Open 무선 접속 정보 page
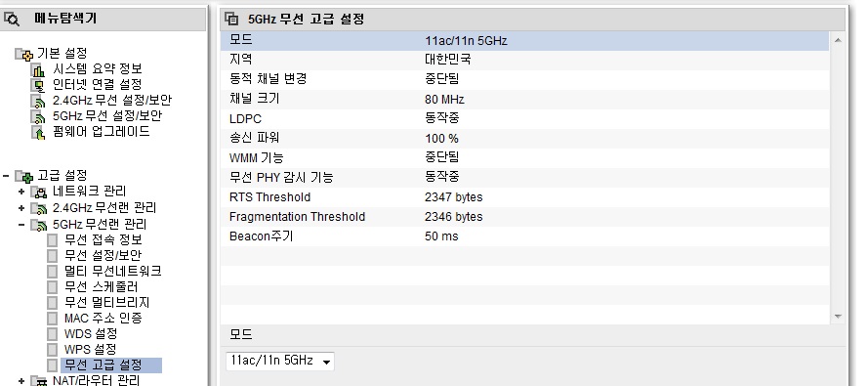Screen dimensions: 868x386 (x=103, y=239)
